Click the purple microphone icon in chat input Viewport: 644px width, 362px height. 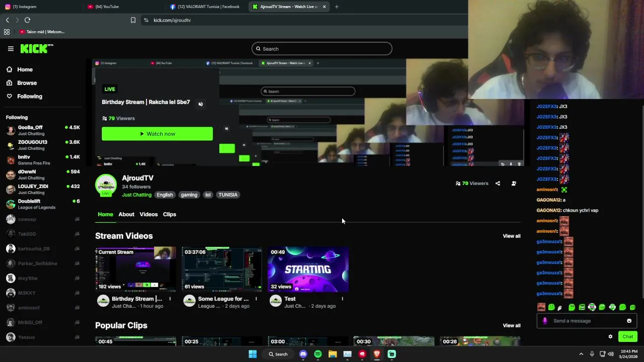(x=545, y=321)
